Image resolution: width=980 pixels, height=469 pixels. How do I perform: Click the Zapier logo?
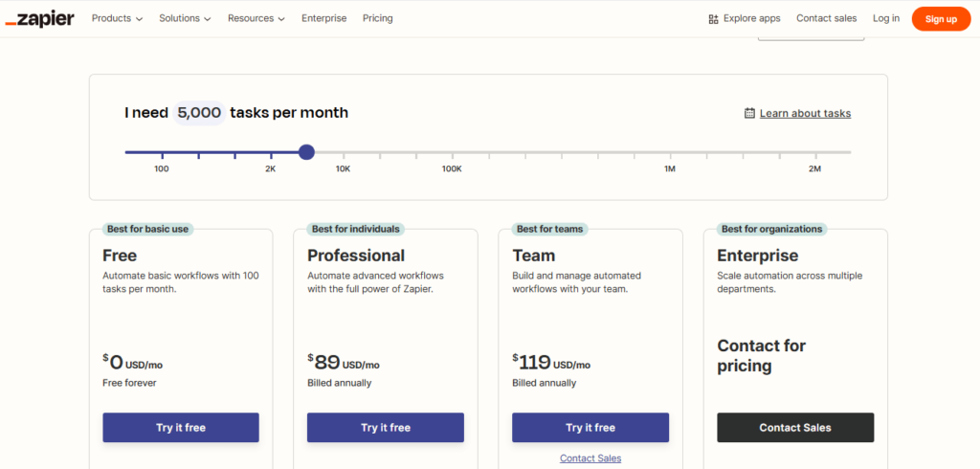point(39,19)
